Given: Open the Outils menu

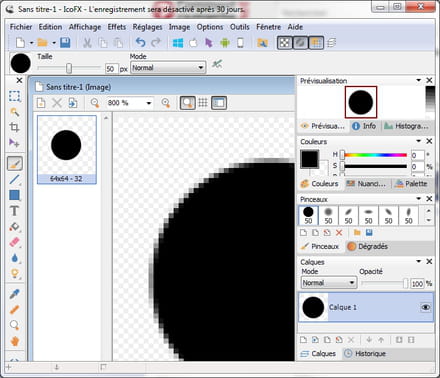Looking at the screenshot, I should pyautogui.click(x=240, y=27).
